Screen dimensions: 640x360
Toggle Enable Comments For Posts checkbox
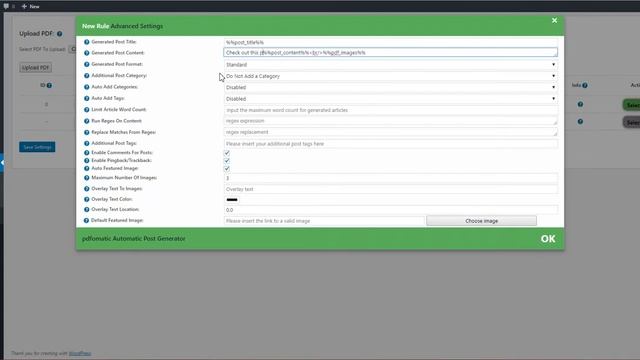click(227, 153)
